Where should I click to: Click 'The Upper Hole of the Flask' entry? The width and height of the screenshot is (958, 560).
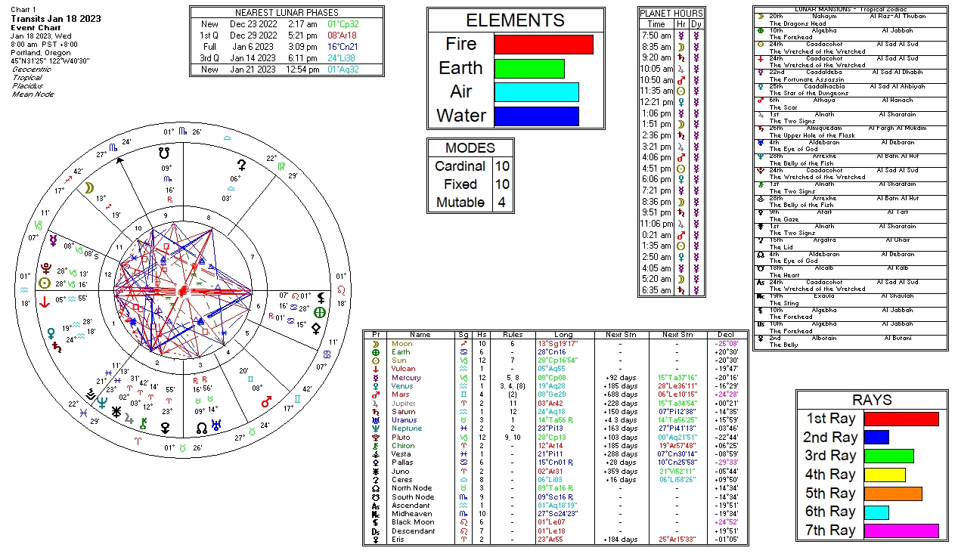click(811, 135)
